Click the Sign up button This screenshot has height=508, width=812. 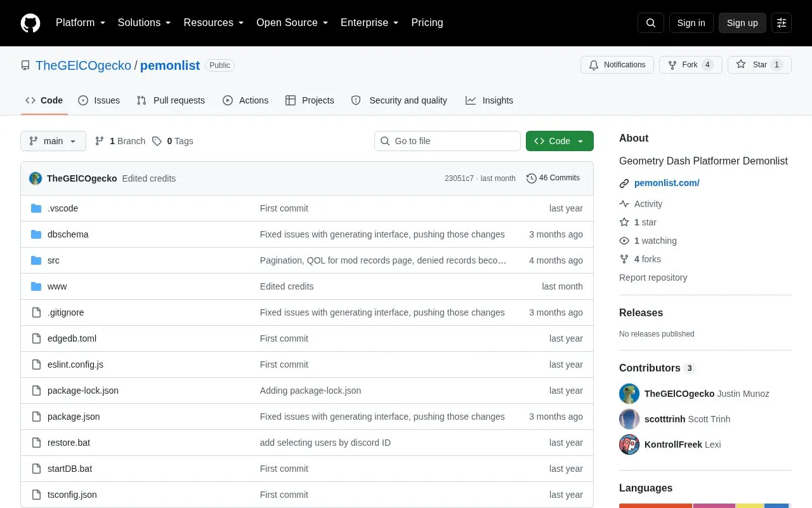742,23
